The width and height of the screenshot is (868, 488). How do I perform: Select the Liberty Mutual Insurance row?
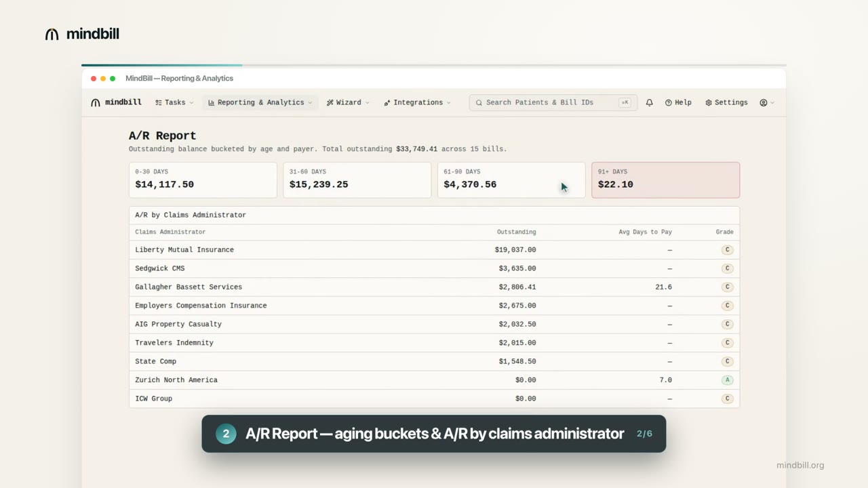click(434, 250)
